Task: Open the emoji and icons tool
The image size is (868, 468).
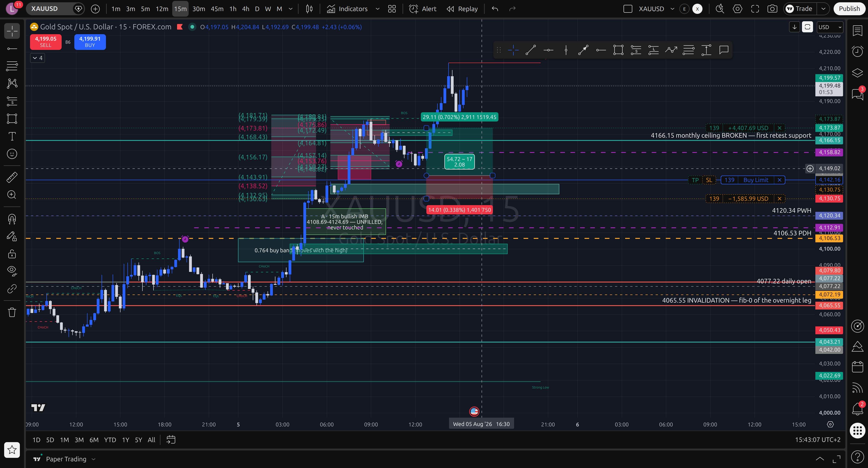Action: tap(12, 154)
